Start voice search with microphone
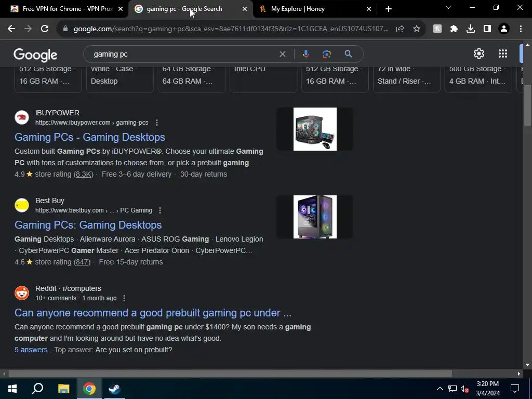The height and width of the screenshot is (399, 532). point(305,54)
